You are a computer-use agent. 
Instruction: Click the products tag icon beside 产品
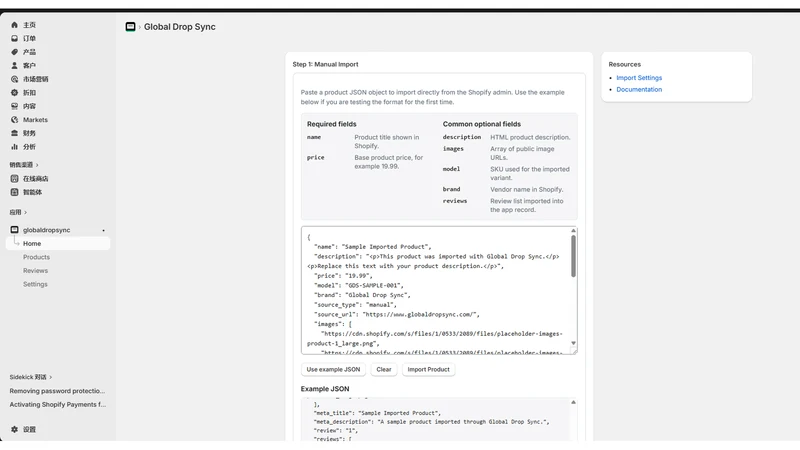coord(14,52)
